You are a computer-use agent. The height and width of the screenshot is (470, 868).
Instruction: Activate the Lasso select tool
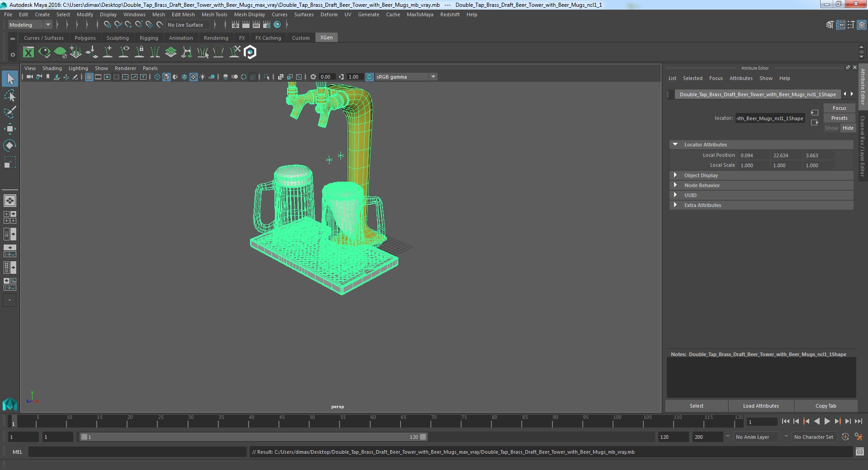(10, 96)
